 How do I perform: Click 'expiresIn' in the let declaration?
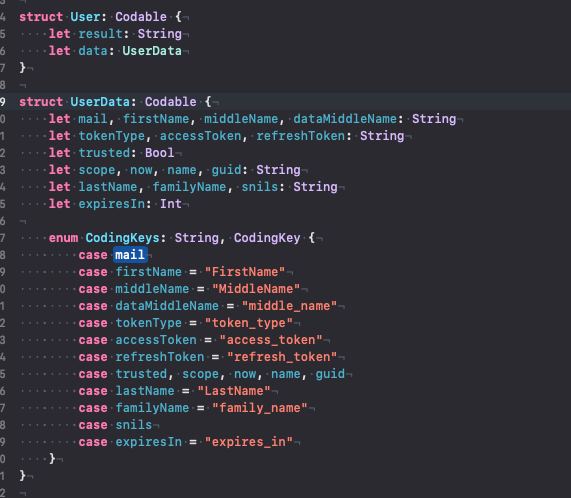(111, 203)
